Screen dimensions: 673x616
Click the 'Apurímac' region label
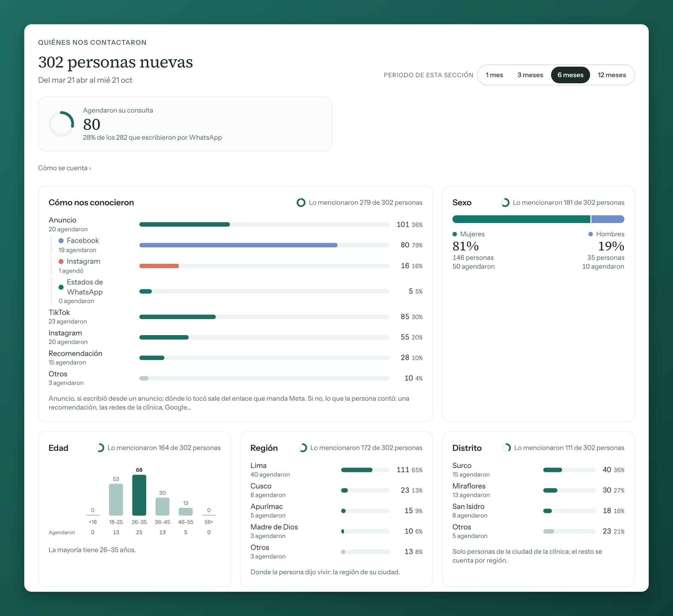click(267, 507)
